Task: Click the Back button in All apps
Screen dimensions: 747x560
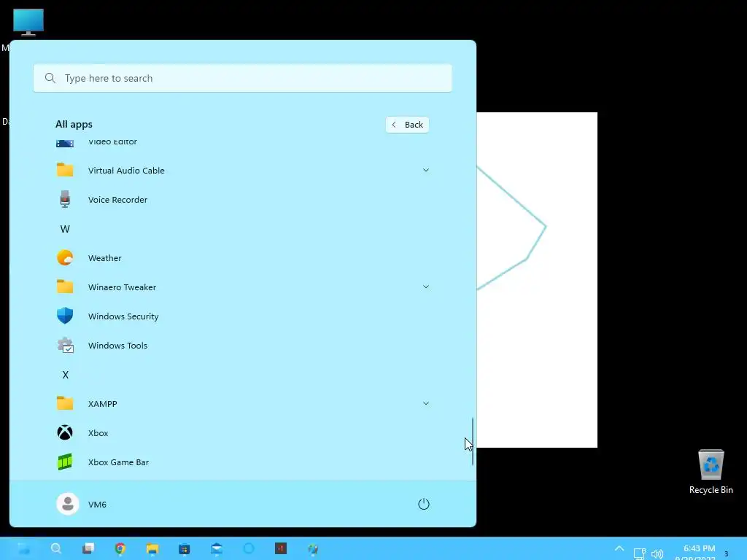Action: [x=407, y=124]
